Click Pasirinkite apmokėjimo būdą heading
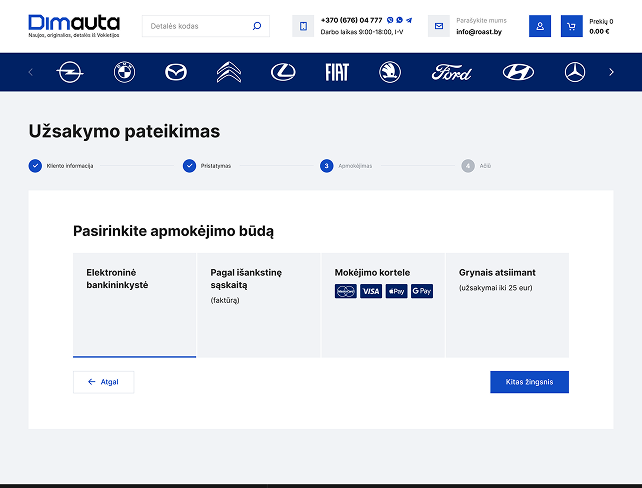The width and height of the screenshot is (642, 488). tap(174, 231)
